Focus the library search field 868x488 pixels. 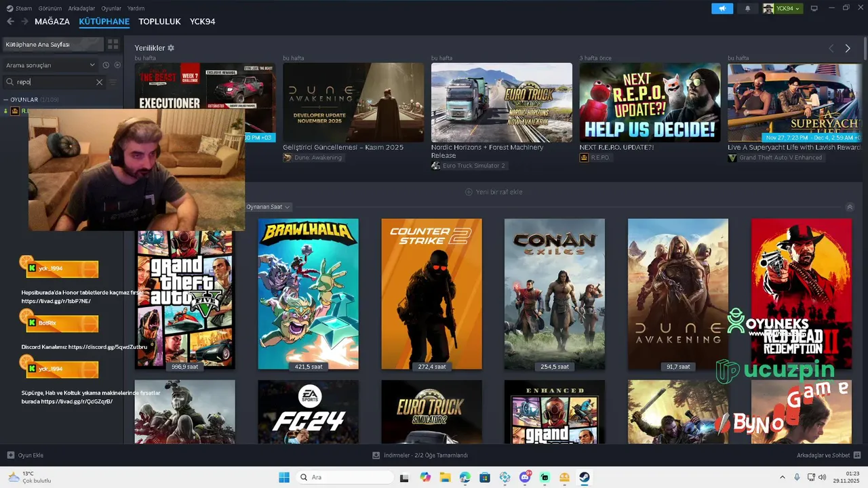click(x=54, y=82)
